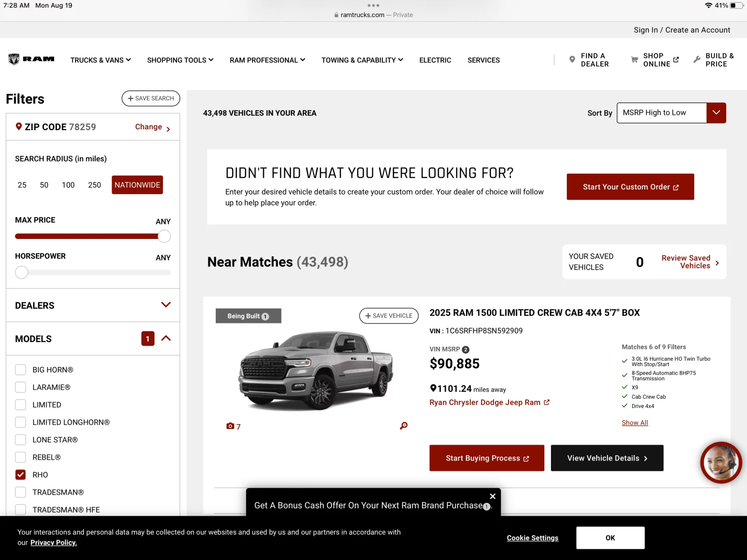This screenshot has width=747, height=560.
Task: Click the ZIP code location pin icon
Action: click(x=19, y=126)
